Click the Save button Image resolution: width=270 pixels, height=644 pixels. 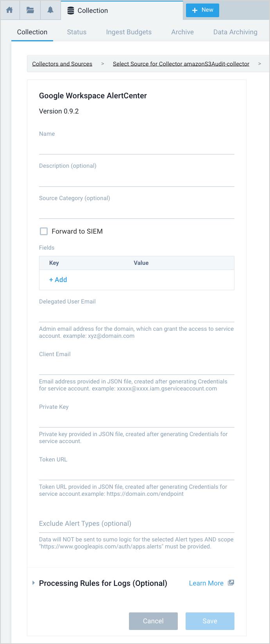[210, 621]
